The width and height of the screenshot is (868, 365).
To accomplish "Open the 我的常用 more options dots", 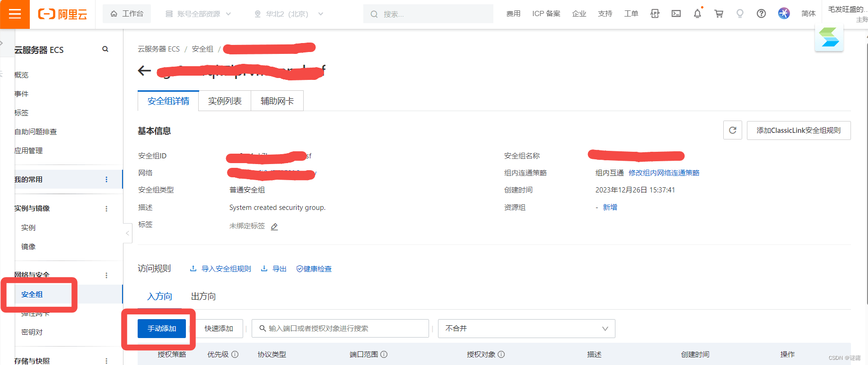I will (106, 180).
